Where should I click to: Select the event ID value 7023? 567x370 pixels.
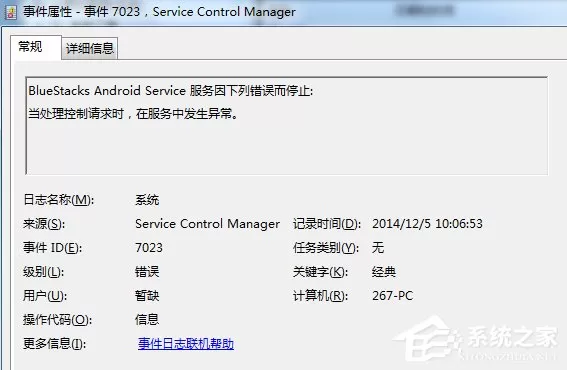coord(149,248)
